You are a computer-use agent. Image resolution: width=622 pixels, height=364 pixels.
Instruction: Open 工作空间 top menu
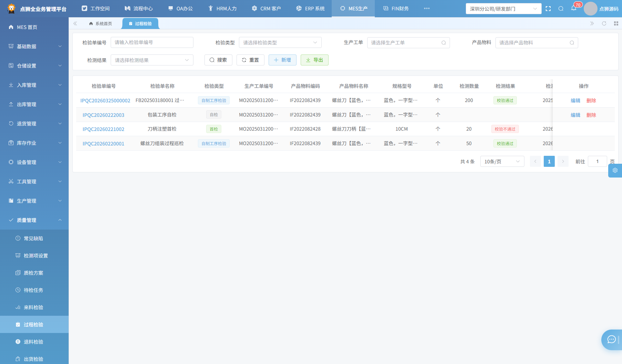96,9
